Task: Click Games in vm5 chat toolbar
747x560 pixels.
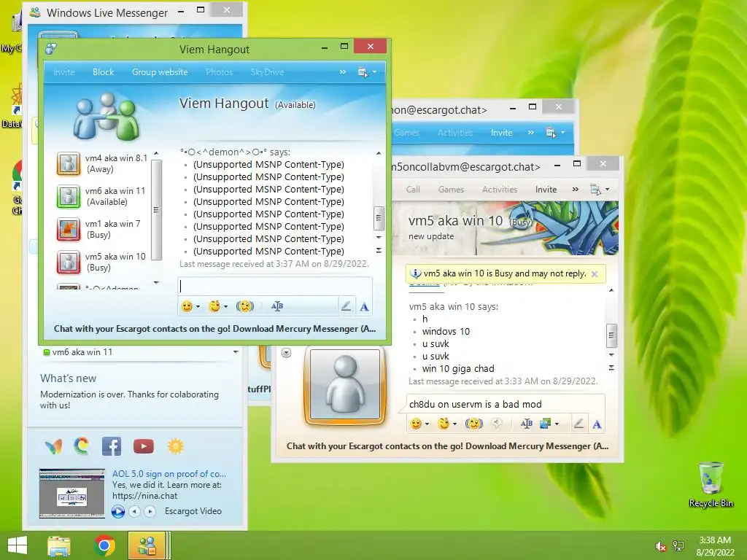Action: [x=451, y=190]
